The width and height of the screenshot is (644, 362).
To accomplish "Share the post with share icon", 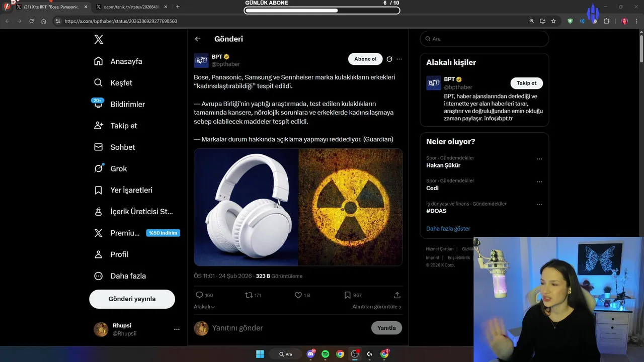I will (397, 295).
